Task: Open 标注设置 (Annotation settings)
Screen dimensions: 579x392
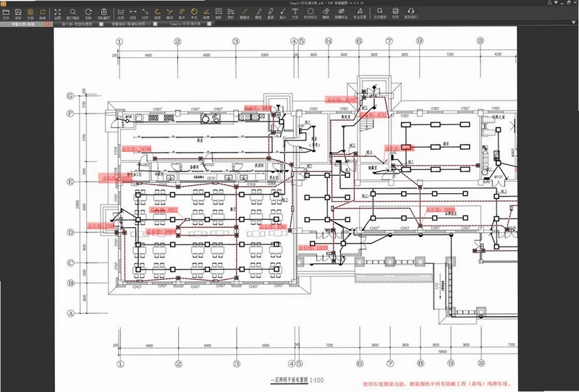Action: [360, 14]
